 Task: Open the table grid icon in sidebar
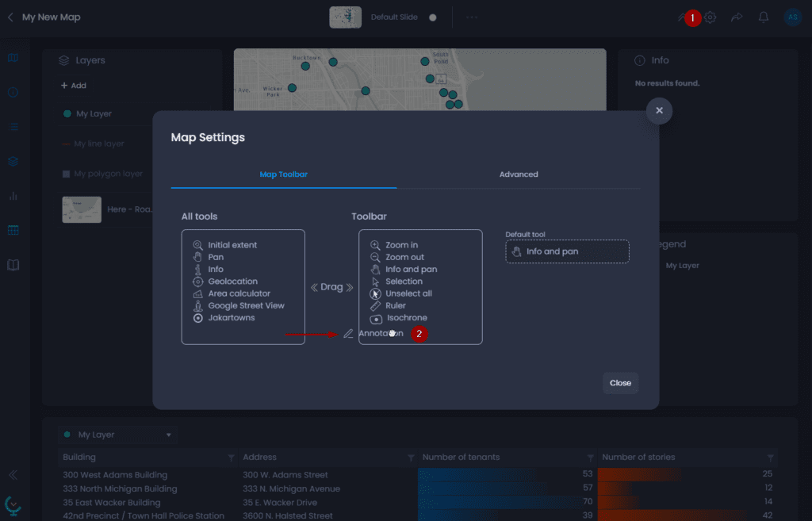pyautogui.click(x=13, y=230)
